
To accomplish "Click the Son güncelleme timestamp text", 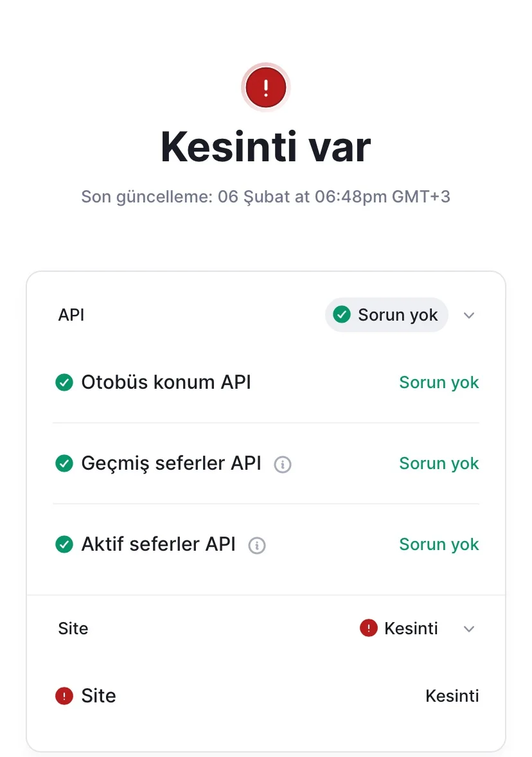I will click(265, 197).
